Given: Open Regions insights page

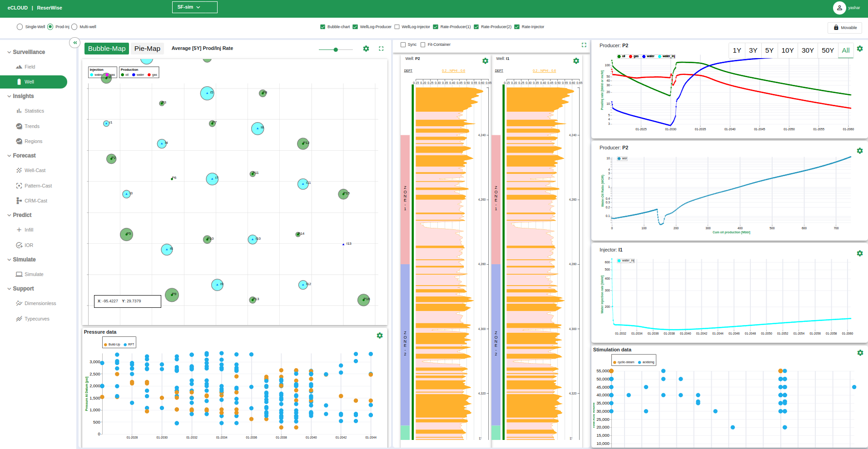Looking at the screenshot, I should pos(29,141).
